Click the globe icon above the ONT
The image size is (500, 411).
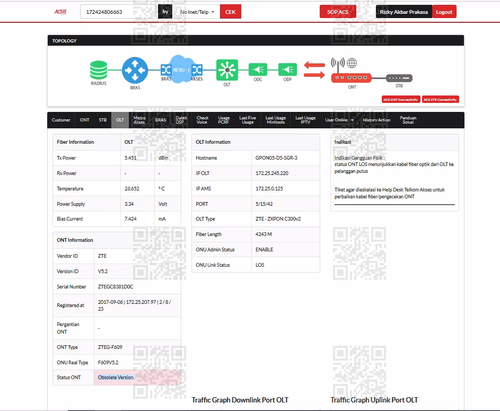(x=352, y=63)
